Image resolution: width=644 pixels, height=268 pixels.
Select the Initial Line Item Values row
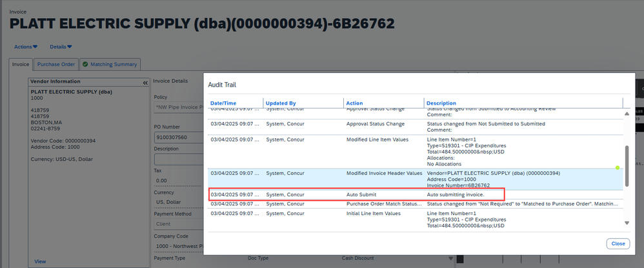click(x=415, y=220)
